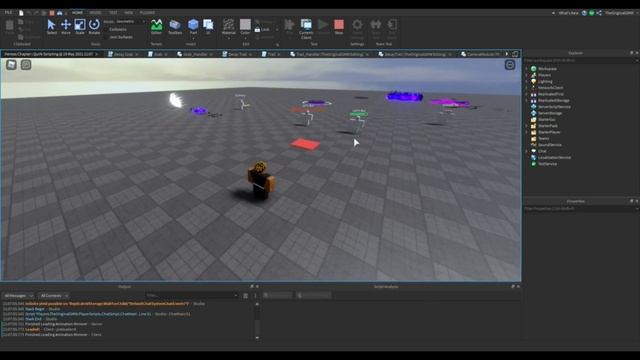This screenshot has height=360, width=640.
Task: Activate the Move tool
Action: (66, 26)
